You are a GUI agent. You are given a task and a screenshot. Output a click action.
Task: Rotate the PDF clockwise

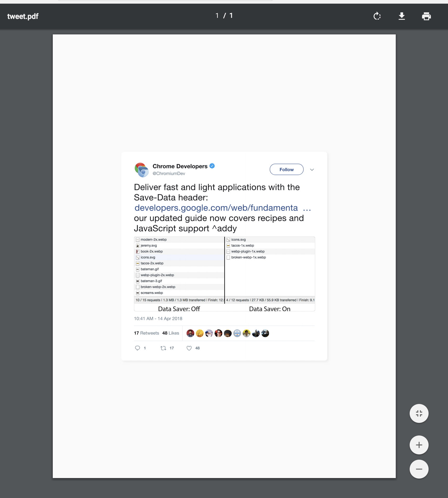pos(377,16)
